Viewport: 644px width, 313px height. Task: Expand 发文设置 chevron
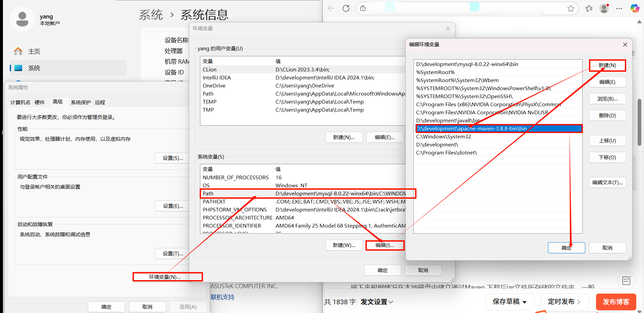(x=391, y=302)
